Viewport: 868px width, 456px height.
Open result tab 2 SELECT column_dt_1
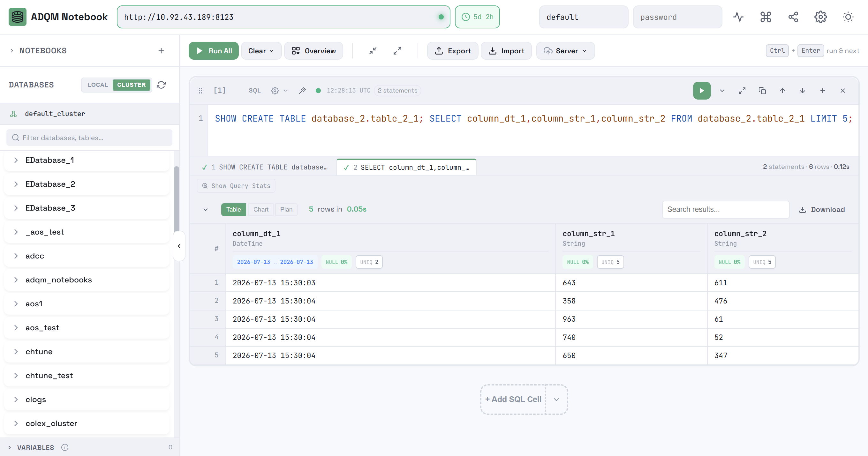(x=406, y=167)
